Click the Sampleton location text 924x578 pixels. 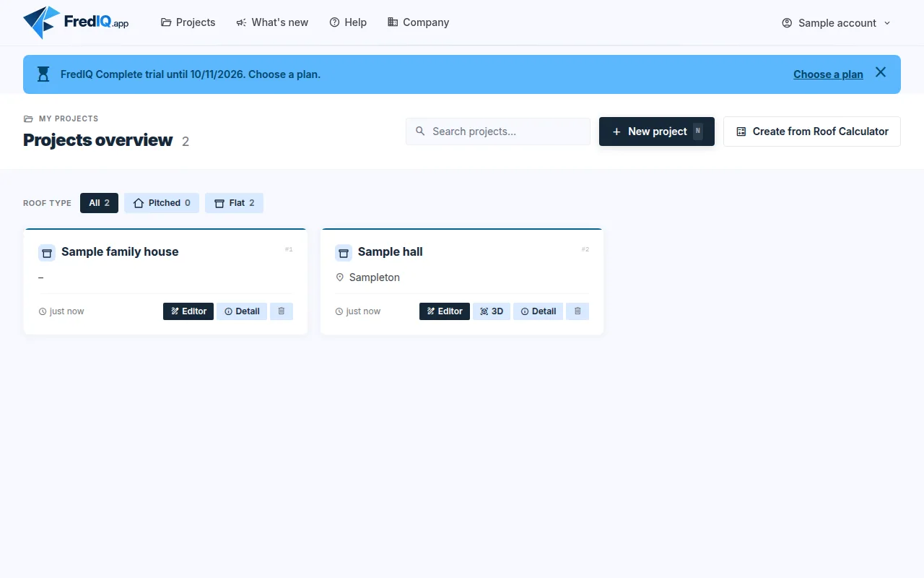pos(375,277)
